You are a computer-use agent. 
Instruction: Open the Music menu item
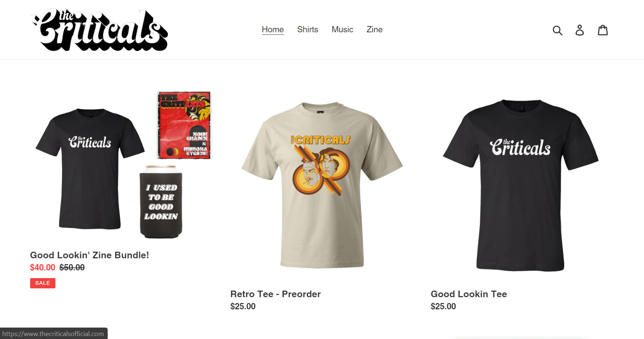[x=342, y=29]
